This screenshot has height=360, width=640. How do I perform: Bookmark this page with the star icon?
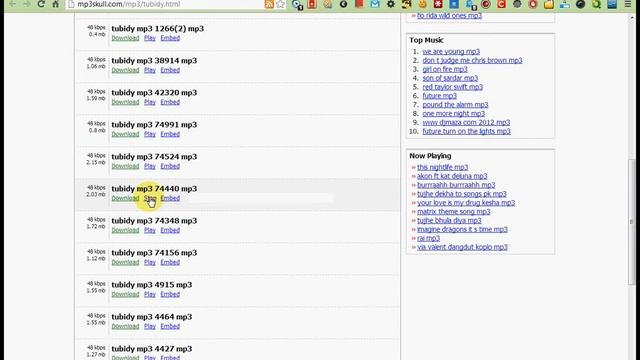coord(280,4)
